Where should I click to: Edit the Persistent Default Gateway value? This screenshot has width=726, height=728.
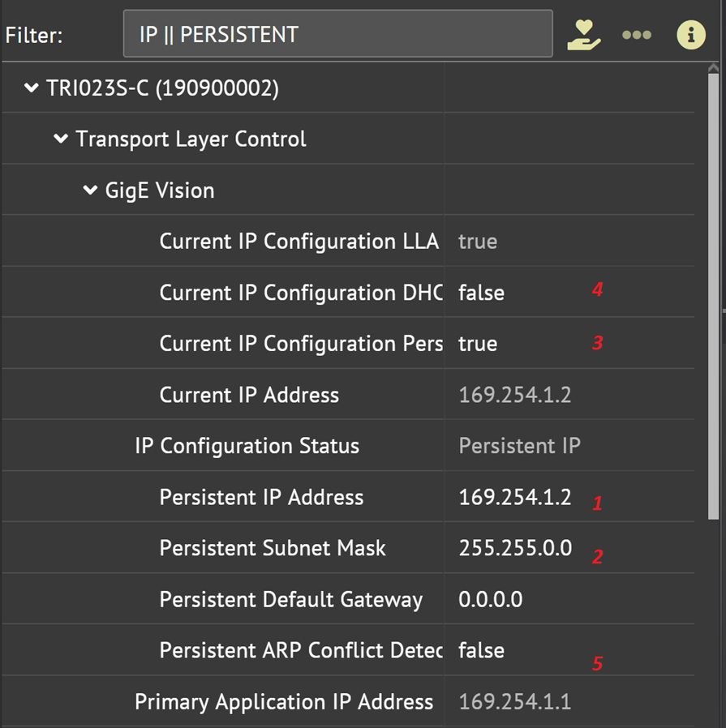click(491, 599)
